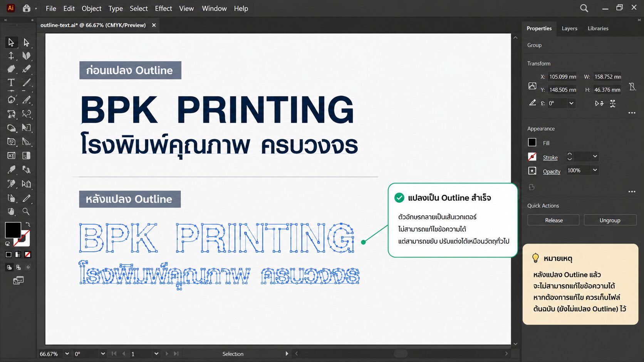Click the horizontal scrollbar thumb
Image resolution: width=644 pixels, height=362 pixels.
tap(401, 354)
